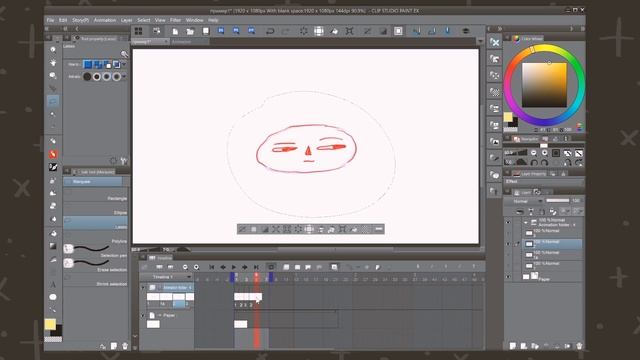The width and height of the screenshot is (640, 360).
Task: Click Navigator zoom in magnifier
Action: (545, 153)
